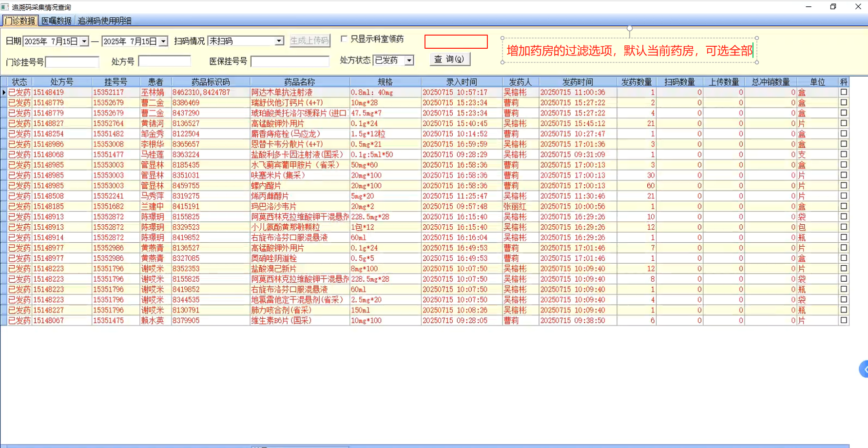Click the 药品标识码 column header

click(211, 82)
